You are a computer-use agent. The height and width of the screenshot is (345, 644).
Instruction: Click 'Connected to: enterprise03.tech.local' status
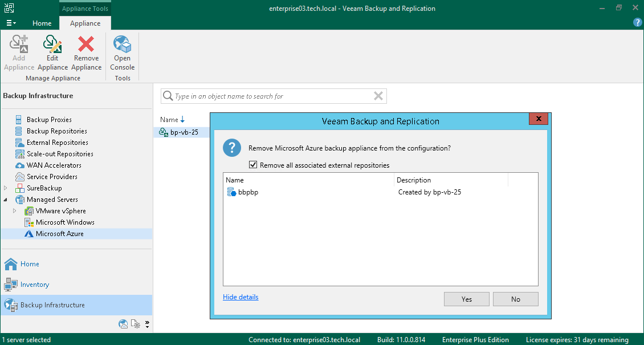[x=304, y=340]
